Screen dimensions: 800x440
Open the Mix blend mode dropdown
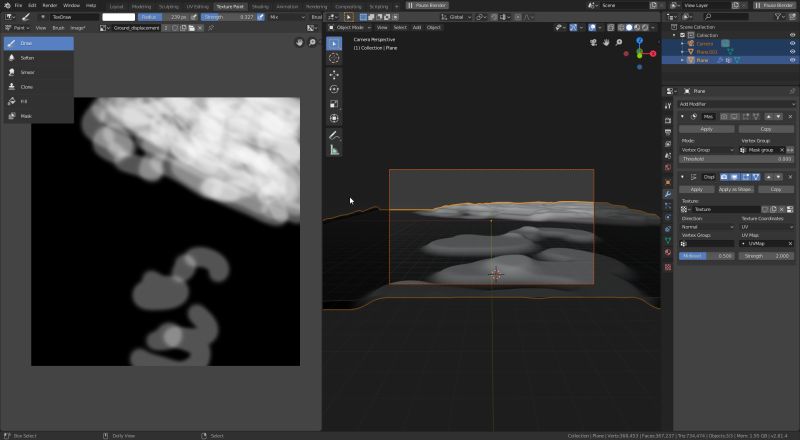[x=288, y=17]
